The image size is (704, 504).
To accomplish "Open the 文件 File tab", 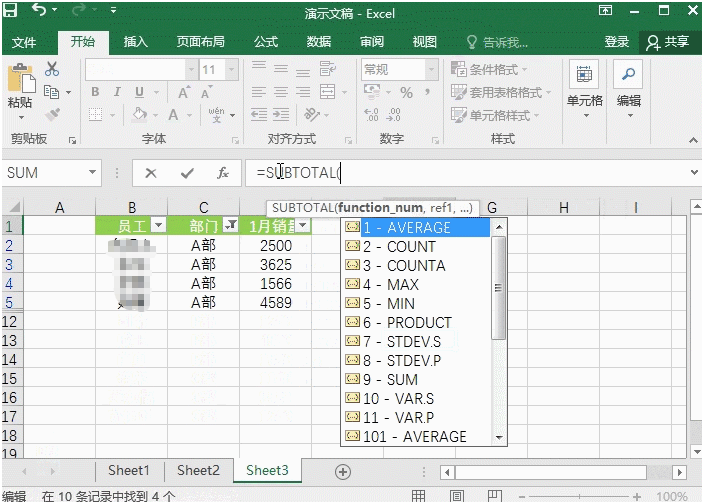I will coord(24,42).
